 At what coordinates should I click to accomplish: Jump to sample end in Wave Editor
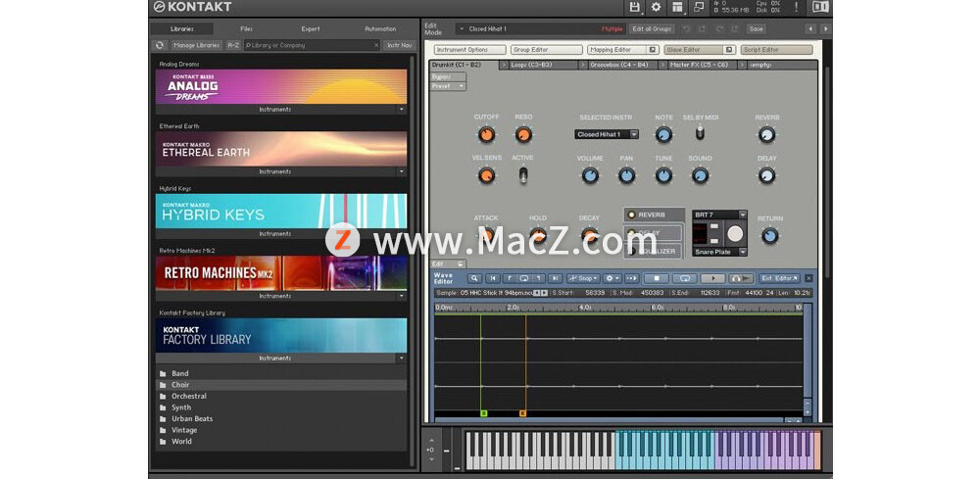tap(555, 278)
